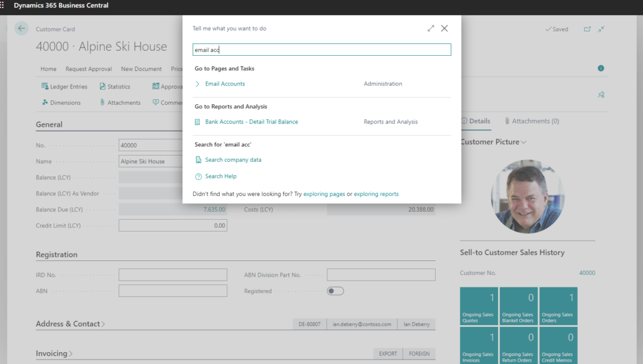This screenshot has height=364, width=643.
Task: Open the Home menu tab
Action: pyautogui.click(x=48, y=69)
